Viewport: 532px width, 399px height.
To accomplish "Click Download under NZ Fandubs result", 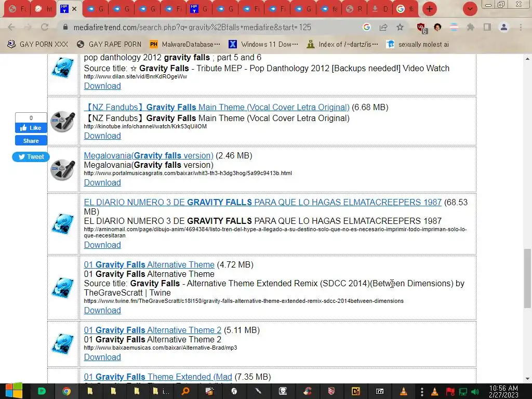I will point(102,136).
